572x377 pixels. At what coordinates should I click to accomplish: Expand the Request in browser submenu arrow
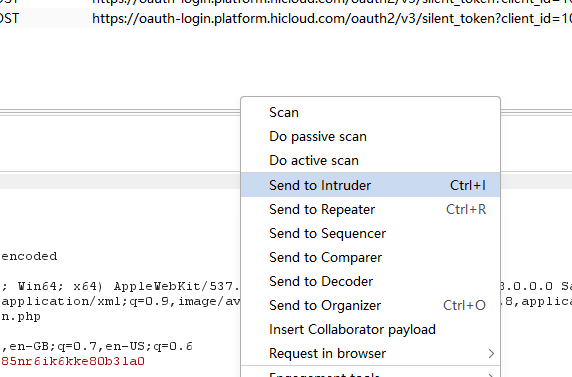coord(491,354)
